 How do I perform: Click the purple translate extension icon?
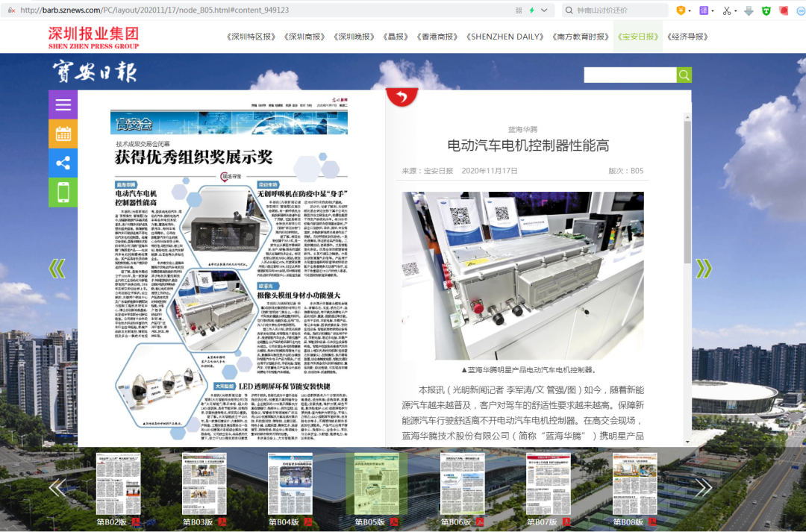704,10
